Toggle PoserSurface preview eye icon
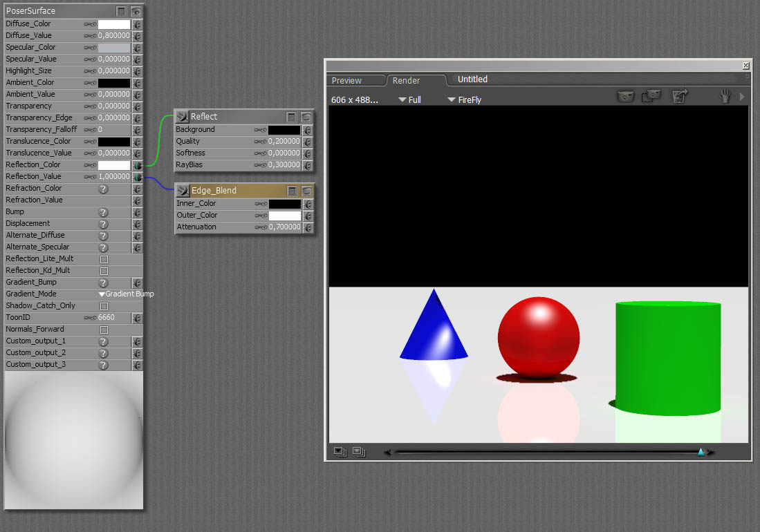760x532 pixels. tap(136, 11)
